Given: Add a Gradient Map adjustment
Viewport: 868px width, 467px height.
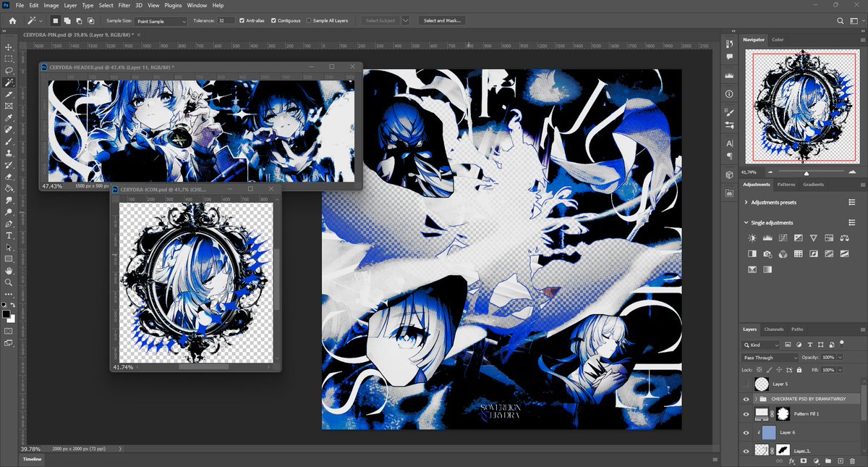Looking at the screenshot, I should [x=767, y=269].
